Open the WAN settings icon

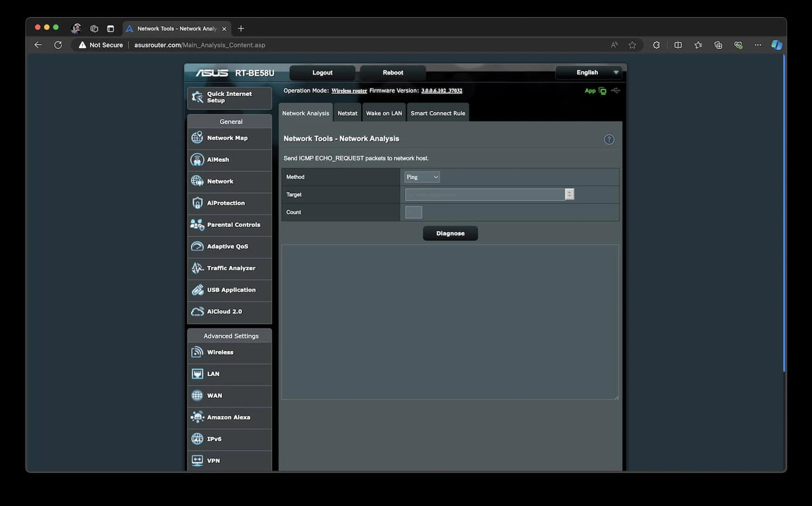click(x=197, y=396)
